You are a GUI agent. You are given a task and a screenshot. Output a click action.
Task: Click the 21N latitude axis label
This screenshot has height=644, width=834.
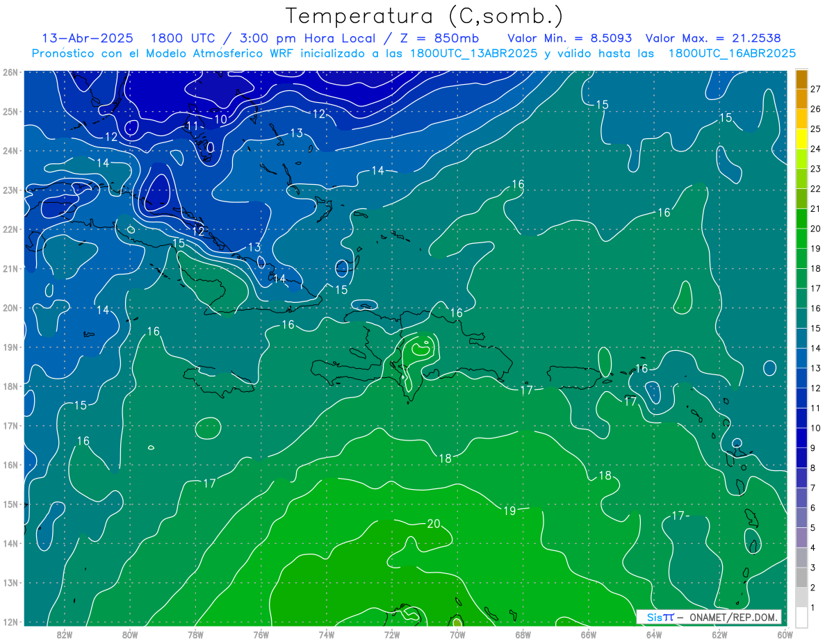[x=10, y=268]
